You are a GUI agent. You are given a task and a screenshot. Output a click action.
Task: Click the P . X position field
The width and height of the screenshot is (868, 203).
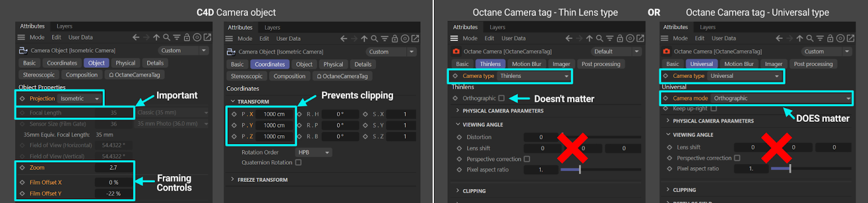tap(277, 114)
